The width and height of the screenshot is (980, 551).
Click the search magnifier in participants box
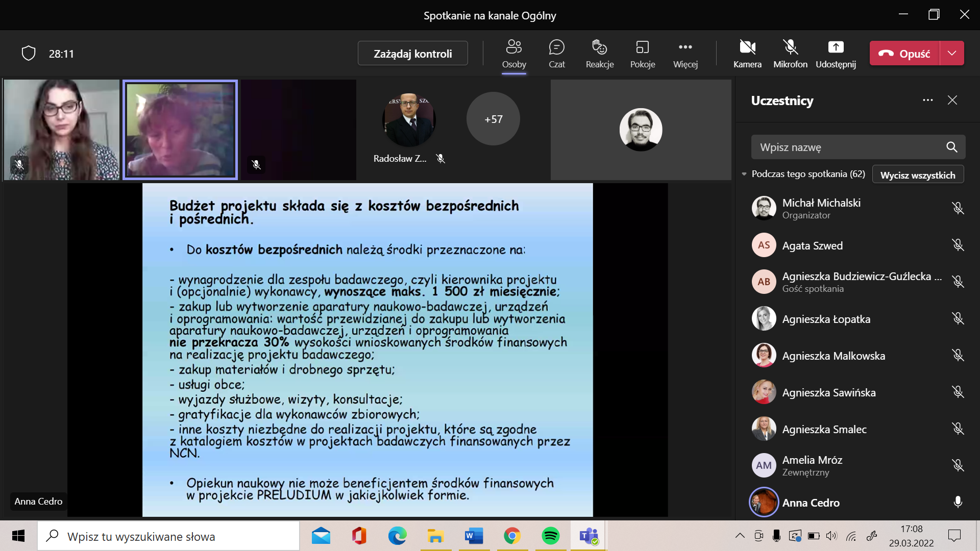pyautogui.click(x=951, y=147)
